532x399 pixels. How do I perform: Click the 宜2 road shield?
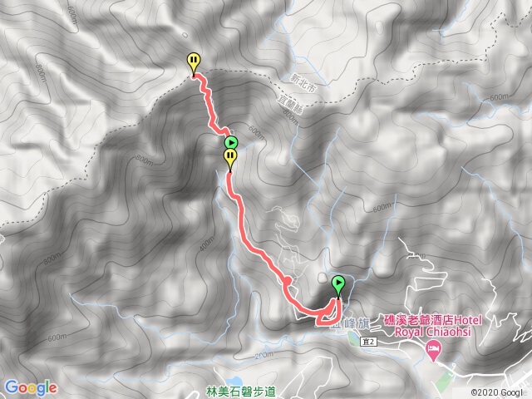368,342
